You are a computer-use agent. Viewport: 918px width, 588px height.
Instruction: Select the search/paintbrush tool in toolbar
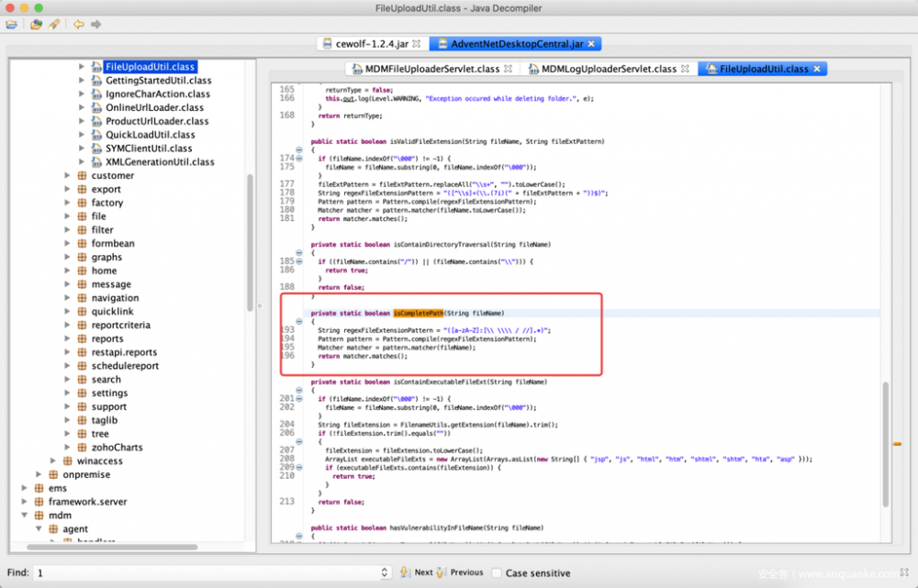click(51, 25)
